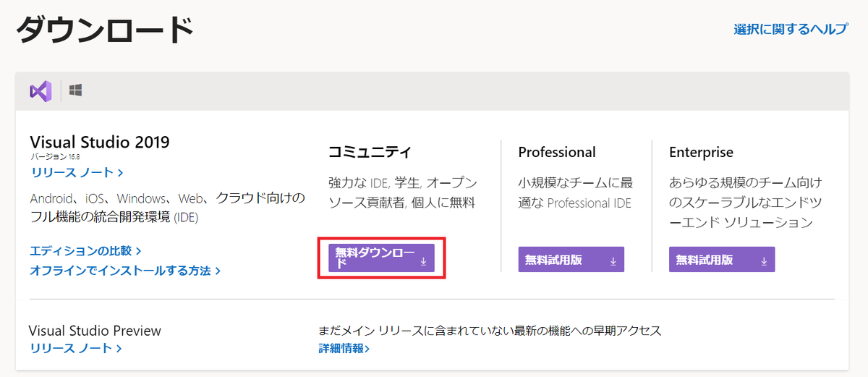This screenshot has height=377, width=868.
Task: Open エディションの比較 link
Action: (x=85, y=250)
